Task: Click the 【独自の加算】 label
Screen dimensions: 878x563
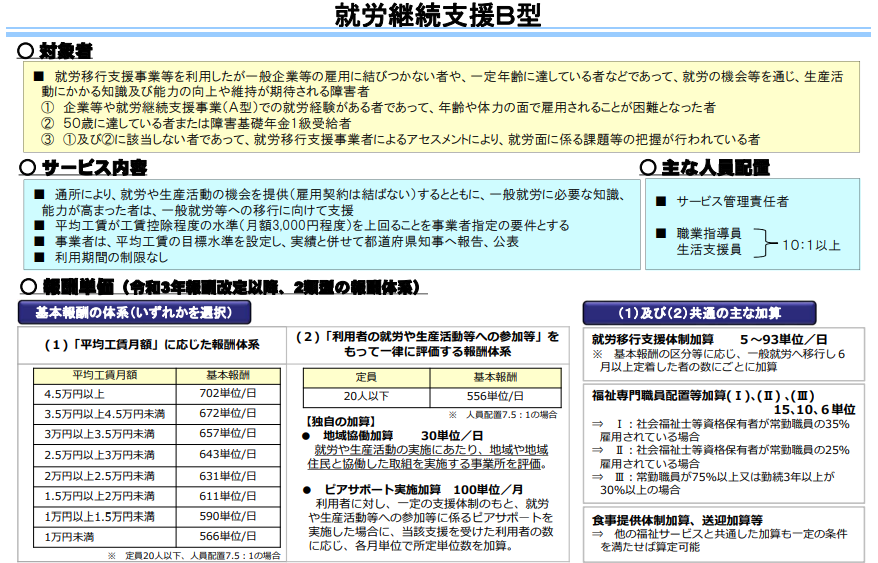Action: click(340, 421)
